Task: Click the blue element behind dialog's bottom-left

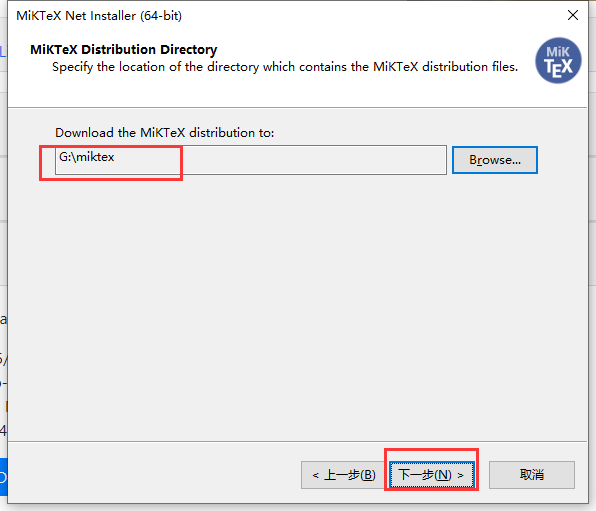Action: pyautogui.click(x=3, y=476)
